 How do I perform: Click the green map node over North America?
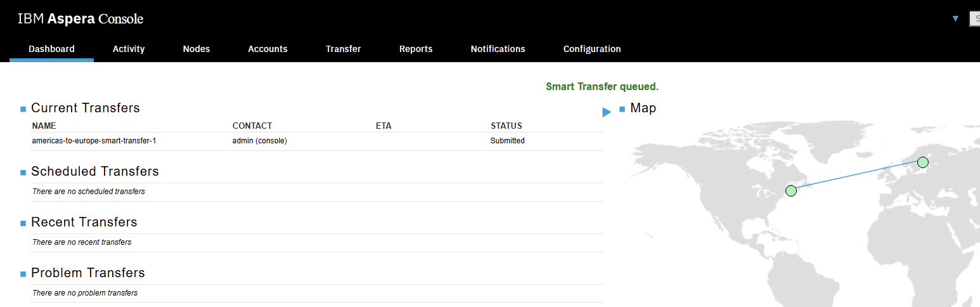tap(790, 191)
